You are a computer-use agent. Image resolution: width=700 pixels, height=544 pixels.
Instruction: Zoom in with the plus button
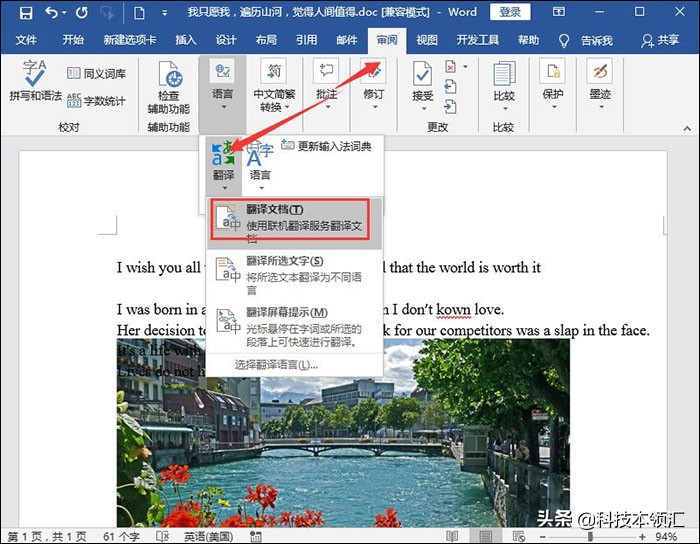pos(642,536)
